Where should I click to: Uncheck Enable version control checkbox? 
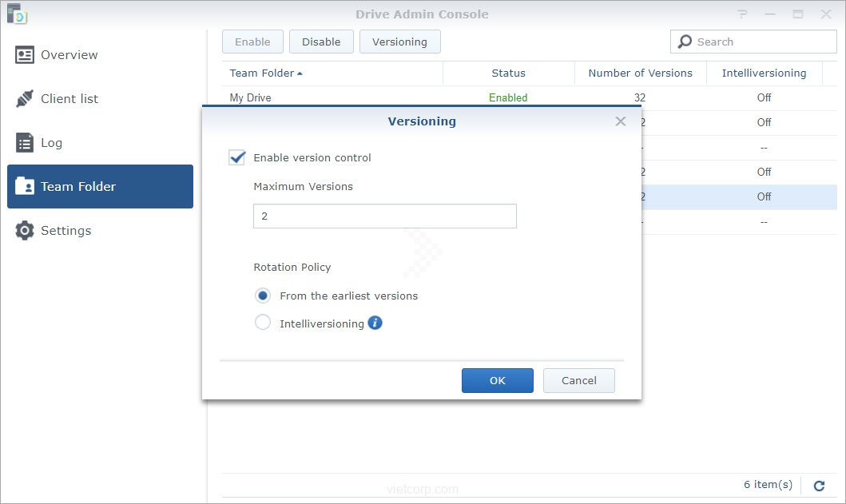[x=237, y=157]
